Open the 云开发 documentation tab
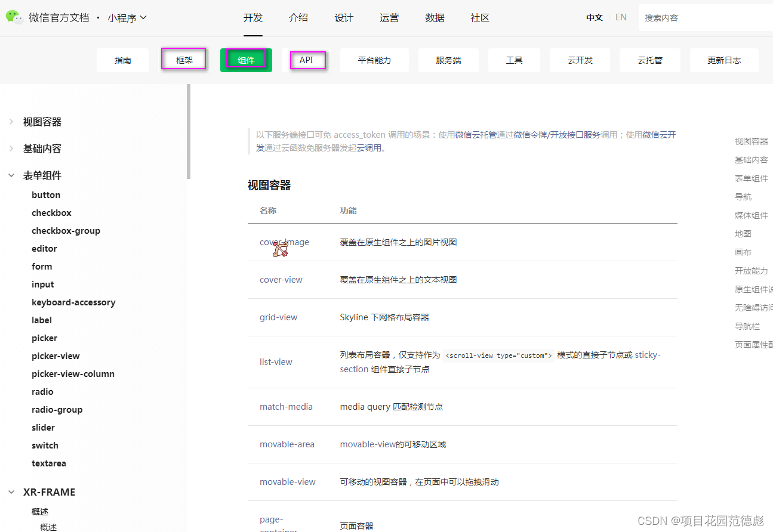This screenshot has width=773, height=532. pos(580,60)
